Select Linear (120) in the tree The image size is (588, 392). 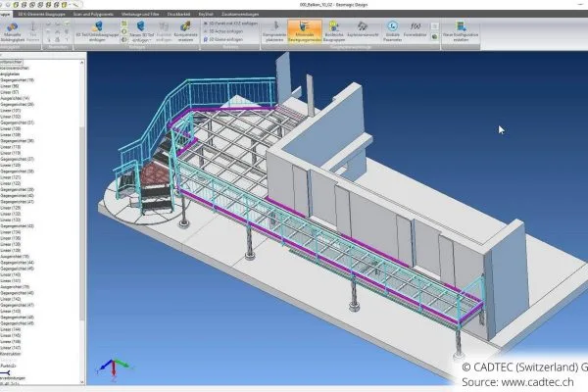(11, 165)
